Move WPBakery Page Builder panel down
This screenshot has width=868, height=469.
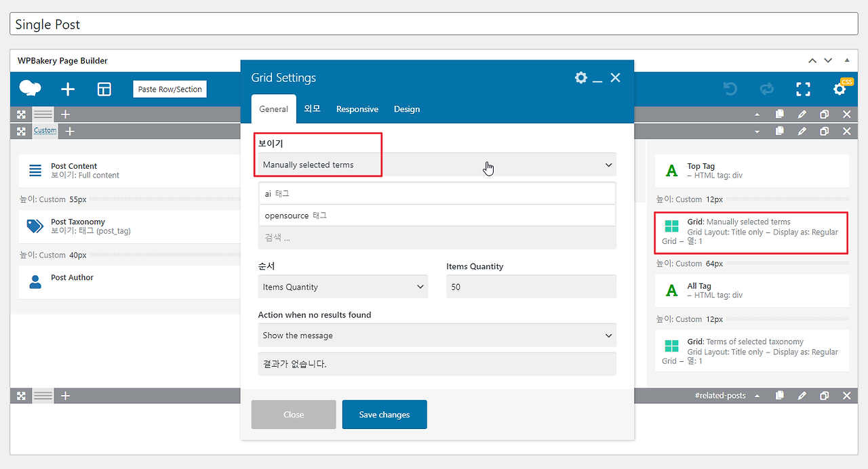(828, 60)
